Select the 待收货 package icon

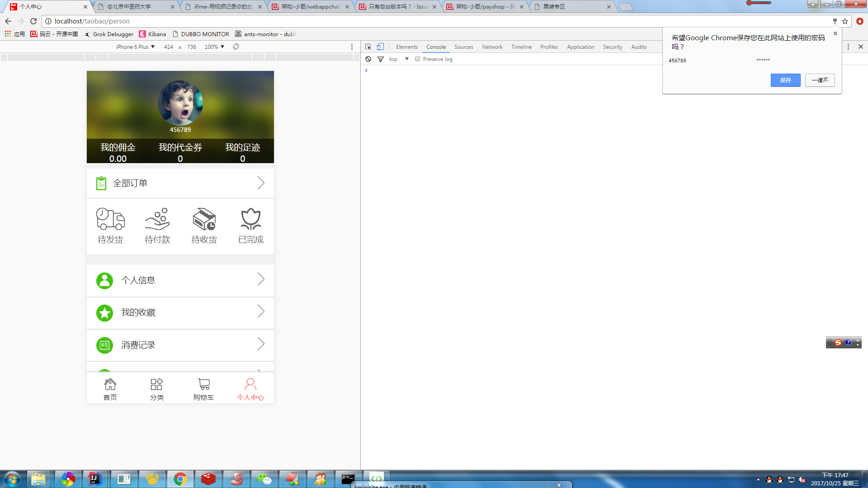tap(204, 219)
